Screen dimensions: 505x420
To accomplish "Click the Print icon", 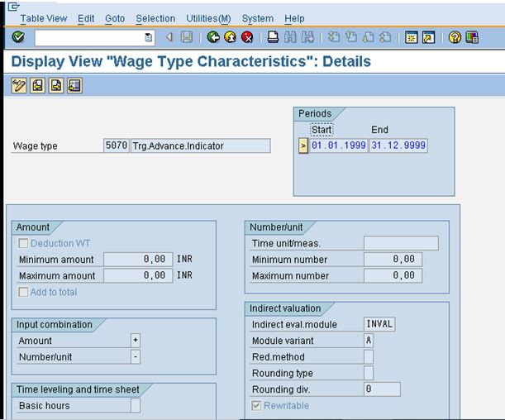I will click(x=273, y=37).
